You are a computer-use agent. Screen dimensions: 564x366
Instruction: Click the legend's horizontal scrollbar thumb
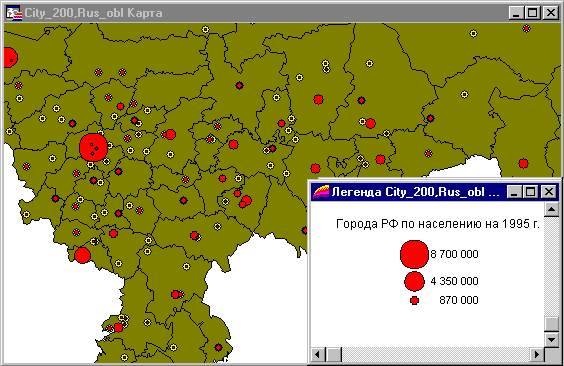pyautogui.click(x=334, y=355)
